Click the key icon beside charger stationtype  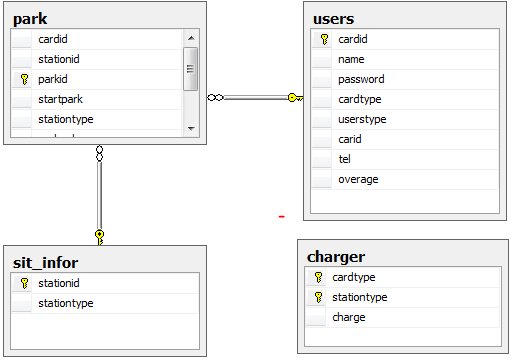pyautogui.click(x=319, y=297)
